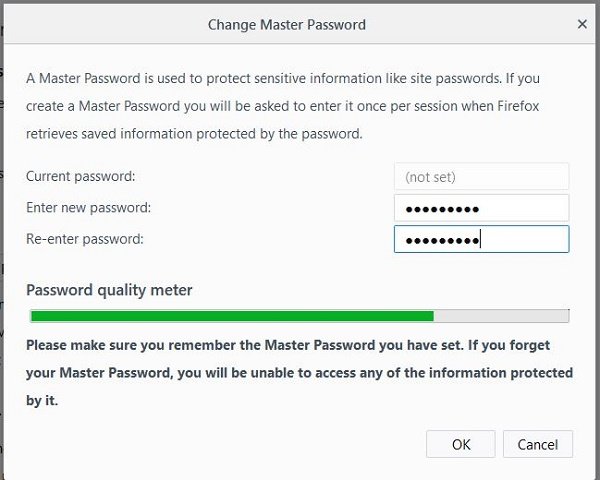The height and width of the screenshot is (480, 600).
Task: Click the word 'Firefox' in the description
Action: [518, 106]
